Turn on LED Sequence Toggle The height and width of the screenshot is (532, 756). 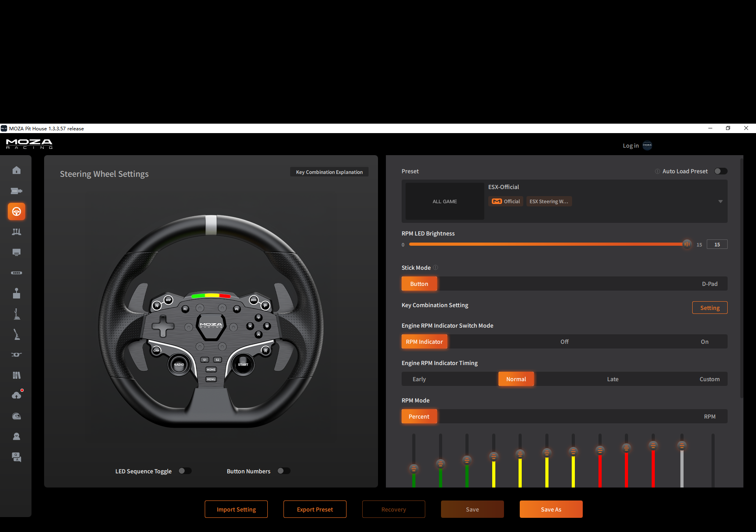click(x=185, y=471)
